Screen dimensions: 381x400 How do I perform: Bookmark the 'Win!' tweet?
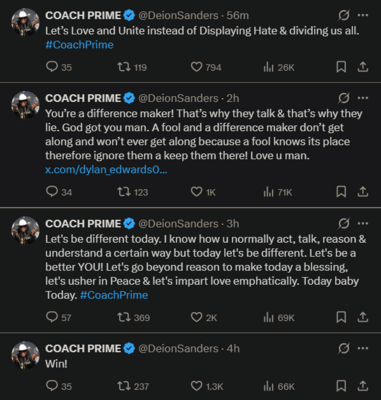click(341, 386)
